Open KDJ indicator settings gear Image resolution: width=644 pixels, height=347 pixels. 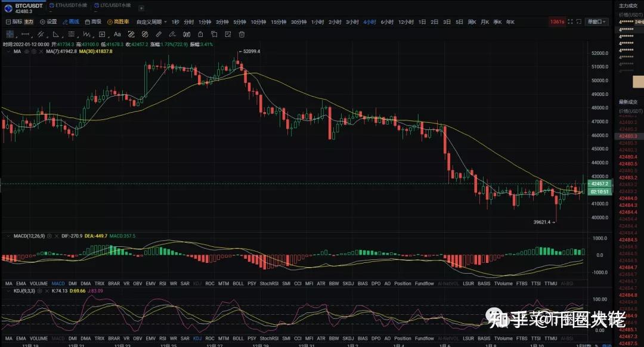[x=40, y=291]
